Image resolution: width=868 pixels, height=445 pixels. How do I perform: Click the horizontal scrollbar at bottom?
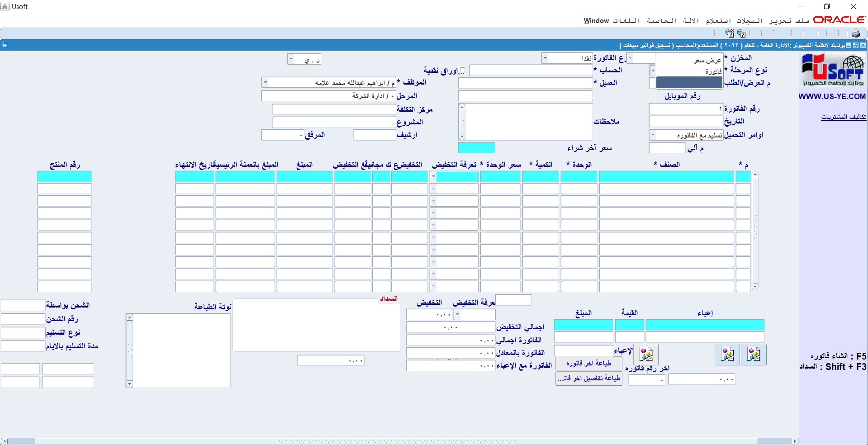point(398,441)
